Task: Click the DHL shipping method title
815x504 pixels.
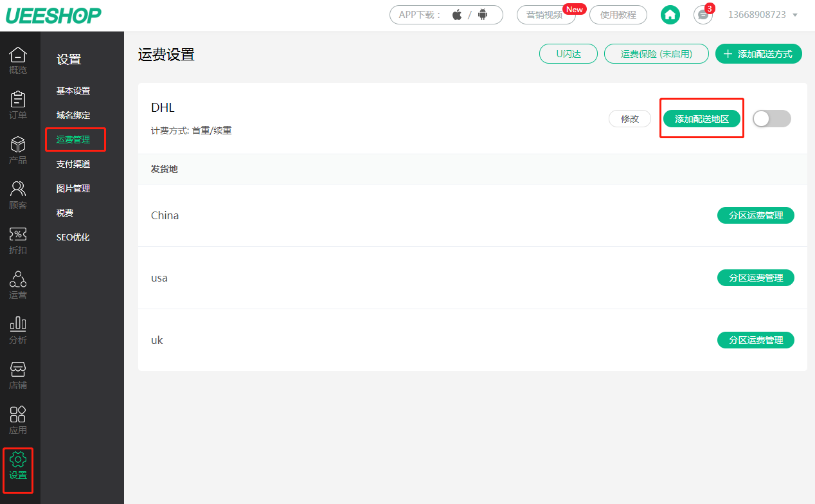Action: coord(163,107)
